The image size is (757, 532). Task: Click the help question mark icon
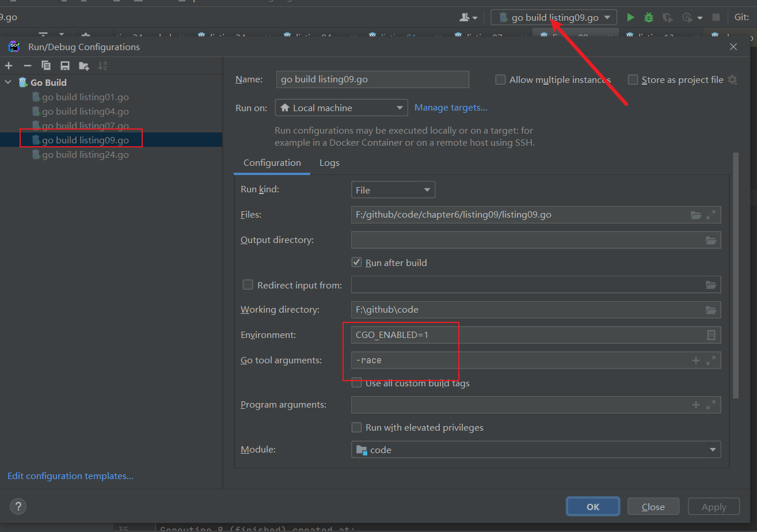click(18, 507)
